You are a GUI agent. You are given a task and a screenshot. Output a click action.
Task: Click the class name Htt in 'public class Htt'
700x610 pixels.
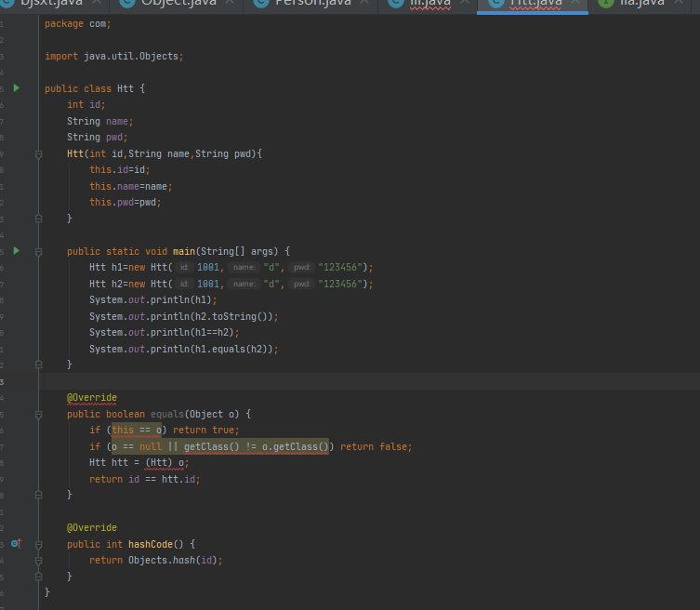click(x=125, y=88)
